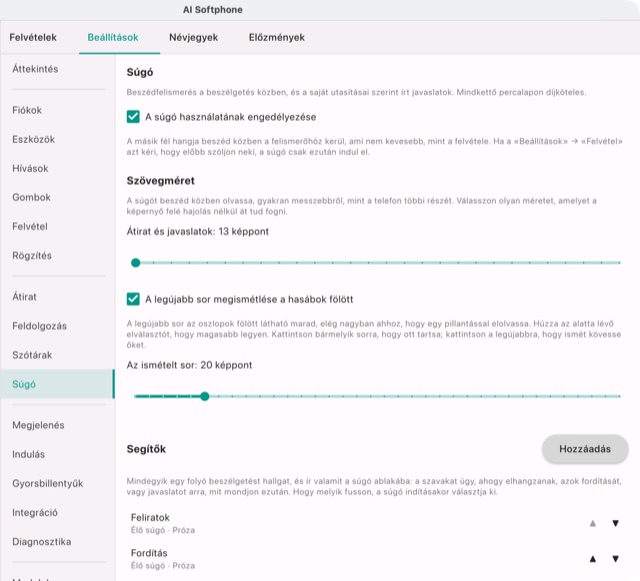Go to the Integráció section

point(57,512)
